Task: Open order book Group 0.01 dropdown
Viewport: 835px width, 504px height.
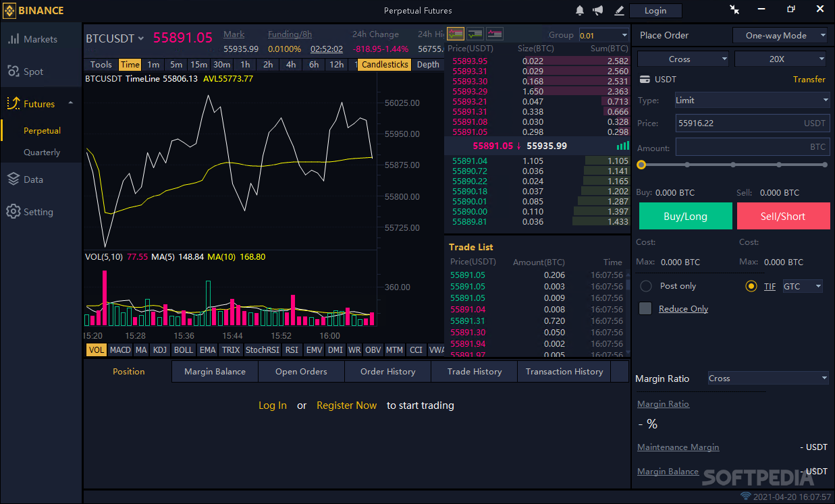Action: pyautogui.click(x=603, y=35)
